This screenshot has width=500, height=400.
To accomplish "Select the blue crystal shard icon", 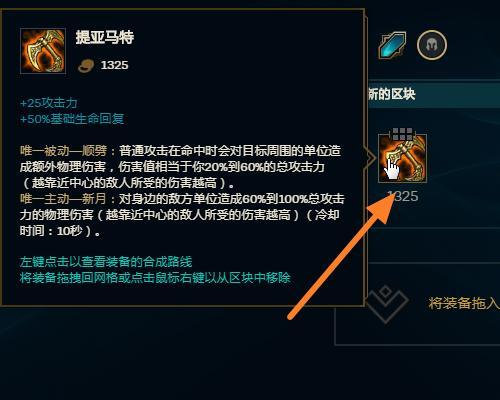I will point(392,45).
